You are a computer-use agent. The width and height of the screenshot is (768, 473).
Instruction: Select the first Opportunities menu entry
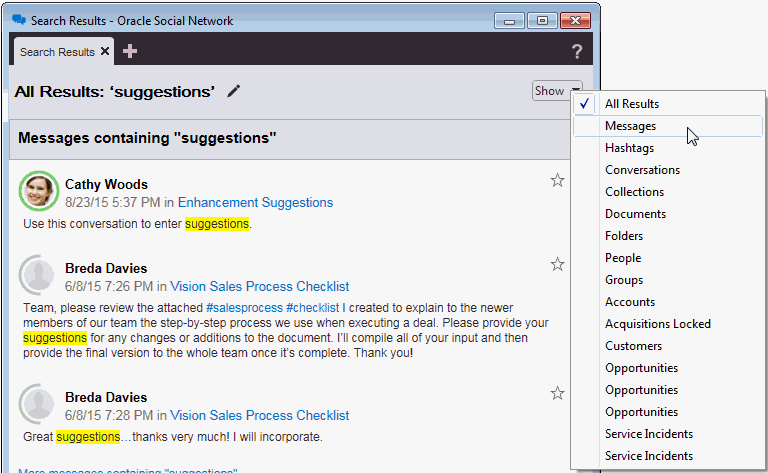(x=668, y=368)
